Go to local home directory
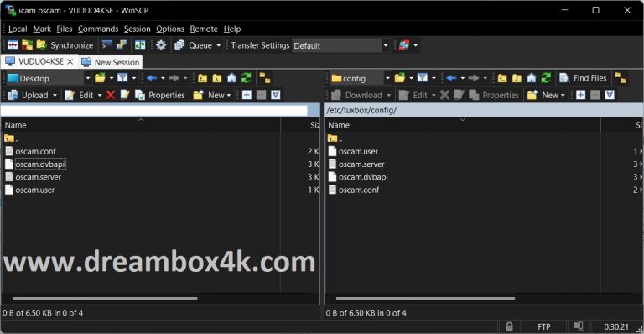Viewport: 644px width, 334px height. (x=231, y=78)
